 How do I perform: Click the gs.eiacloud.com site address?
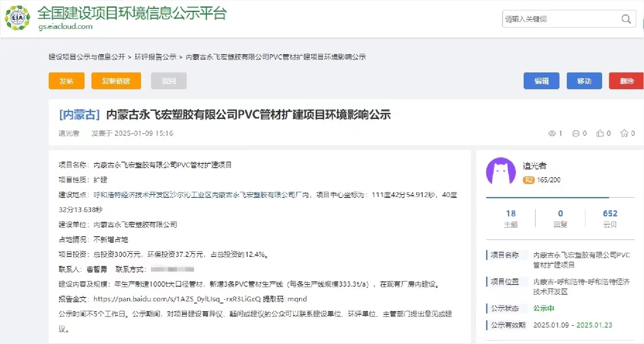65,27
